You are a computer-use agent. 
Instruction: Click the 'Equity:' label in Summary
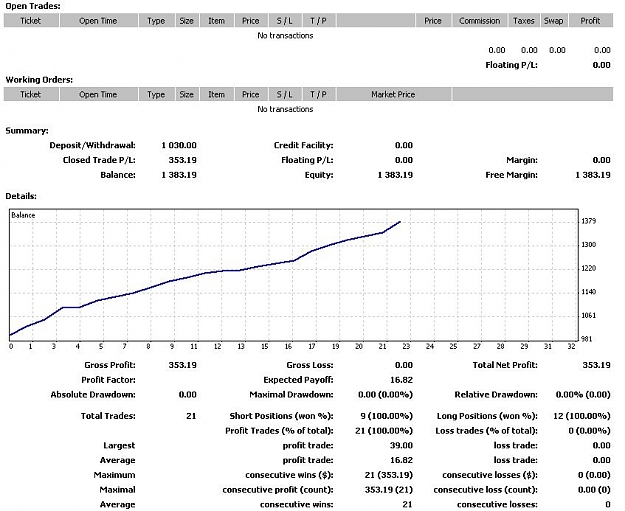[x=319, y=175]
